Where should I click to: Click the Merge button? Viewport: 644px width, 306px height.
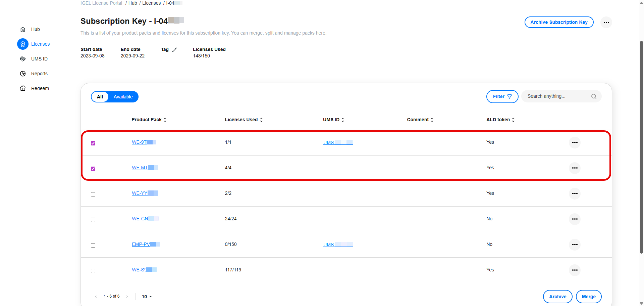pos(589,297)
